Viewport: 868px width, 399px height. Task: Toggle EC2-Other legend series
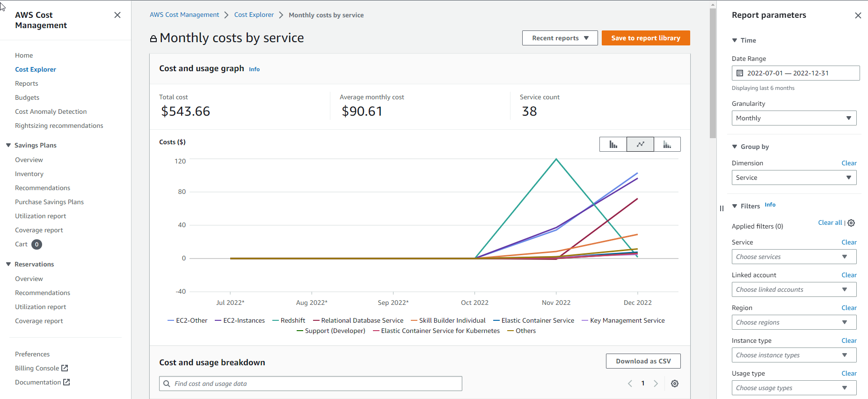(187, 320)
